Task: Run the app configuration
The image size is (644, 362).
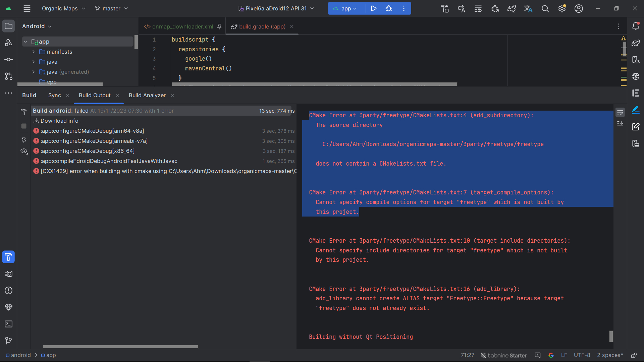Action: (373, 8)
